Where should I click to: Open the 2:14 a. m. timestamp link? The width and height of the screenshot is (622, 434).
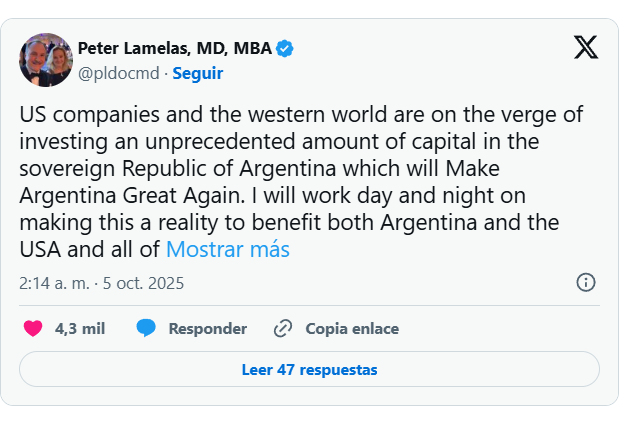pos(52,283)
